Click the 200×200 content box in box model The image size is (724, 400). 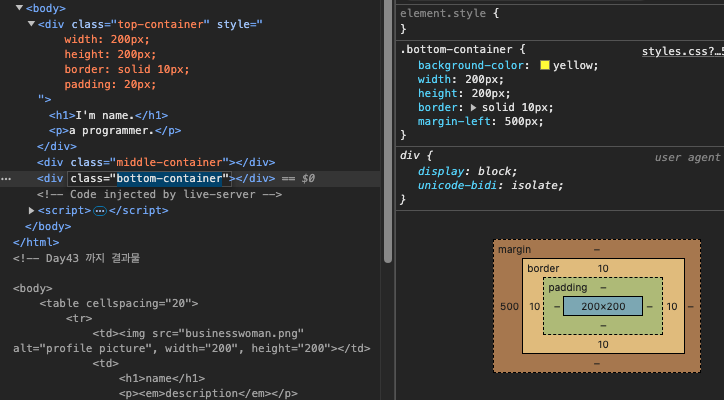click(603, 306)
